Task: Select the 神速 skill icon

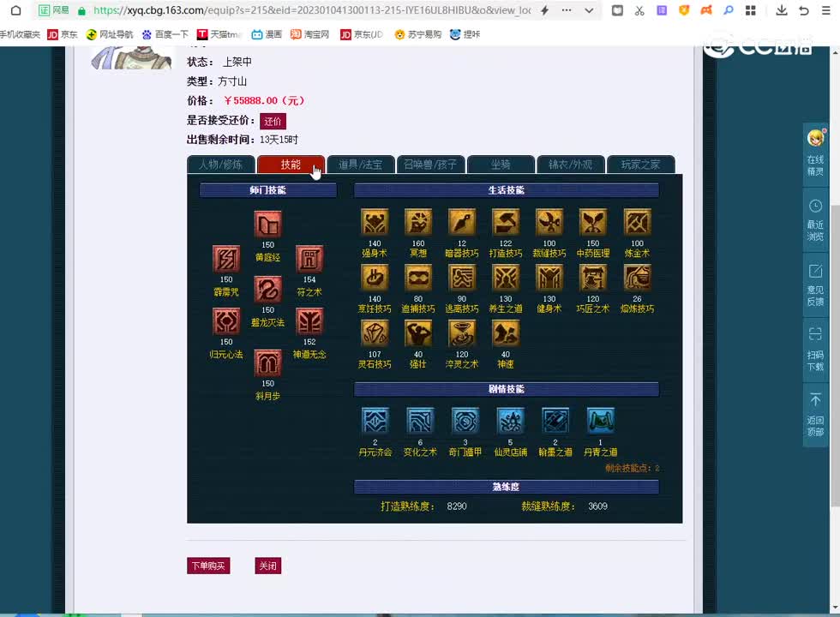Action: point(506,333)
